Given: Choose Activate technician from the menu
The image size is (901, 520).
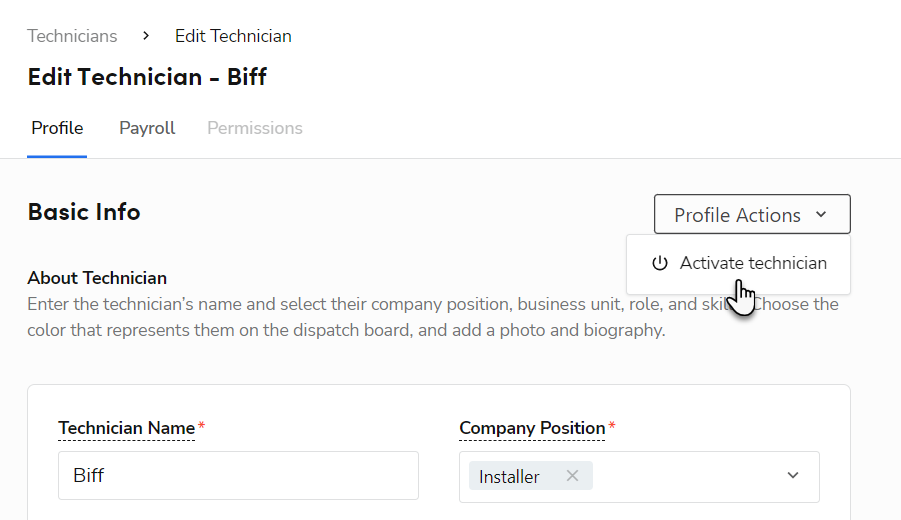Looking at the screenshot, I should [x=752, y=264].
